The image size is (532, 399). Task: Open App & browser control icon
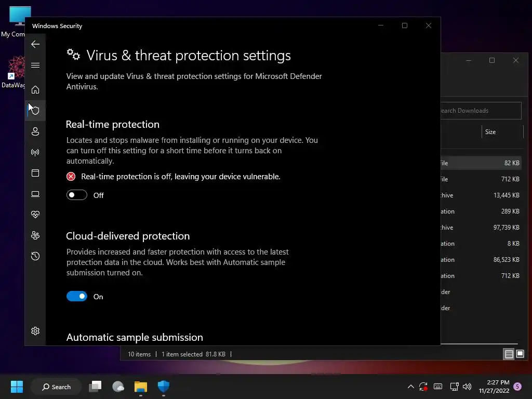(x=35, y=173)
